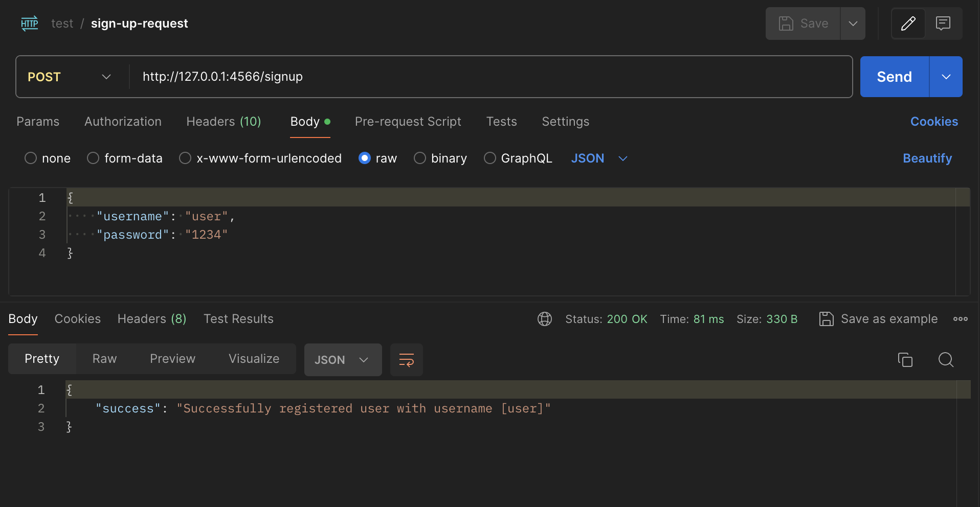The image size is (980, 507).
Task: Select the form-data radio option
Action: pos(93,158)
